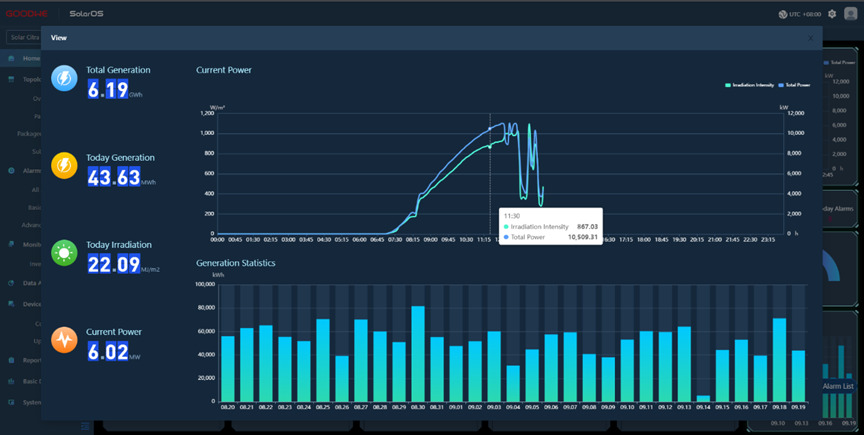Click the Topology icon in background sidebar
Image resolution: width=864 pixels, height=435 pixels.
(11, 79)
